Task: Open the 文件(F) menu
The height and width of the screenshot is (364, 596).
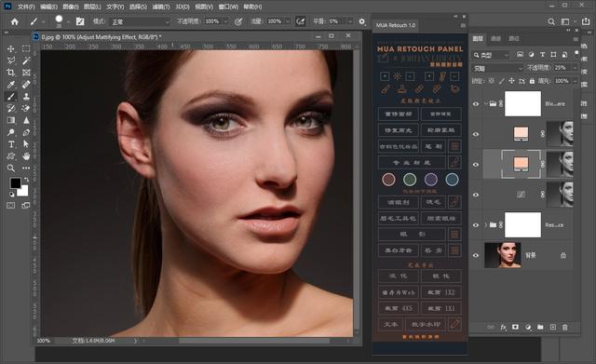Action: 26,7
